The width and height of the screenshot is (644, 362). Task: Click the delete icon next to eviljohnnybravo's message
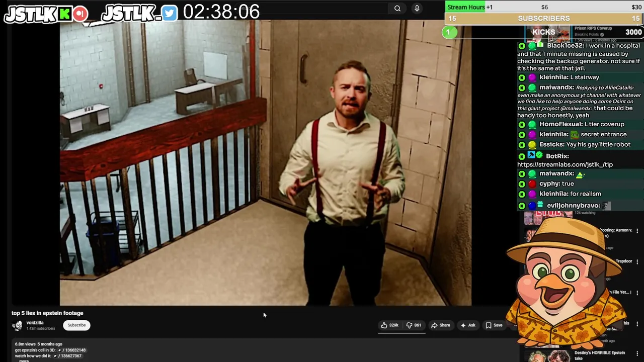pos(522,206)
